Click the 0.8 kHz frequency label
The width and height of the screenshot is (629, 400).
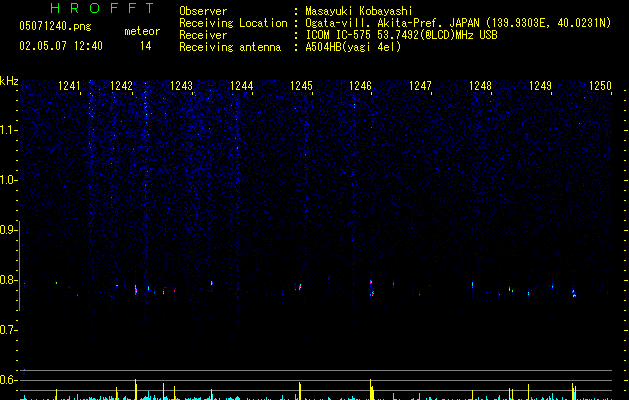point(8,280)
